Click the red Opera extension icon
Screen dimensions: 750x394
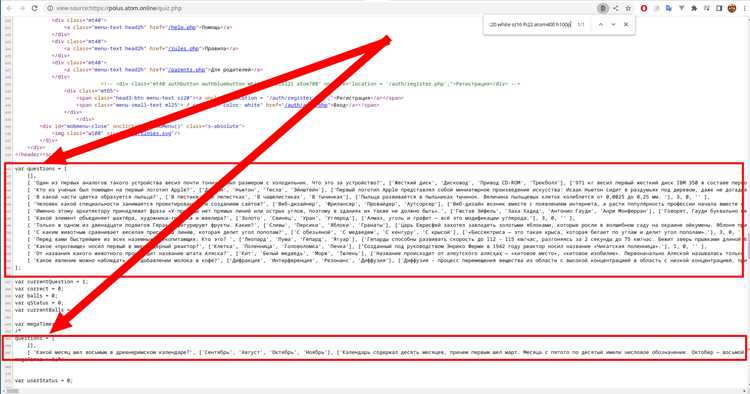[x=644, y=8]
